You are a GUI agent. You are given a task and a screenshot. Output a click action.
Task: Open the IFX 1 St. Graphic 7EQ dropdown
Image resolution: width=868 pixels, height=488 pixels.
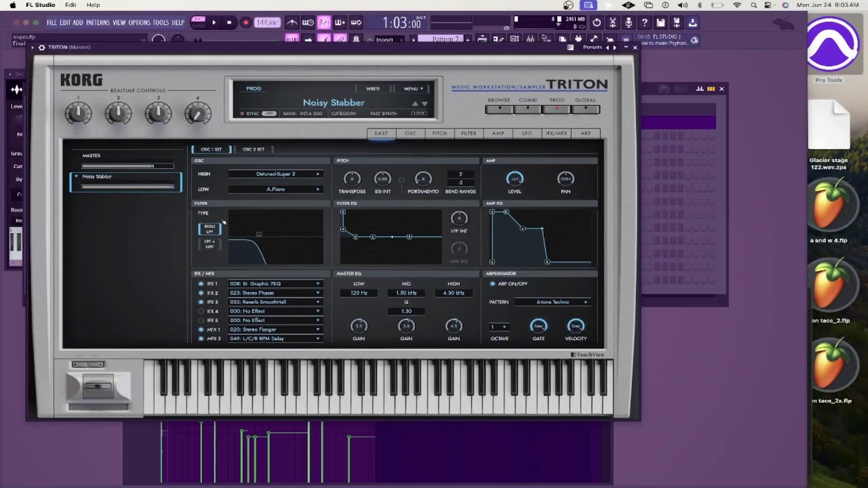[x=275, y=284]
